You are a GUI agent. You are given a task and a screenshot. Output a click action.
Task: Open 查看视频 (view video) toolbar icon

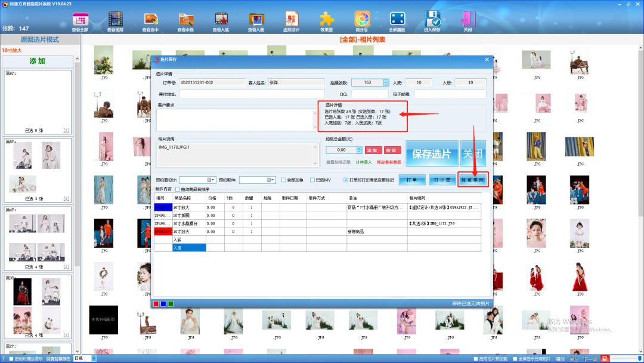[116, 21]
